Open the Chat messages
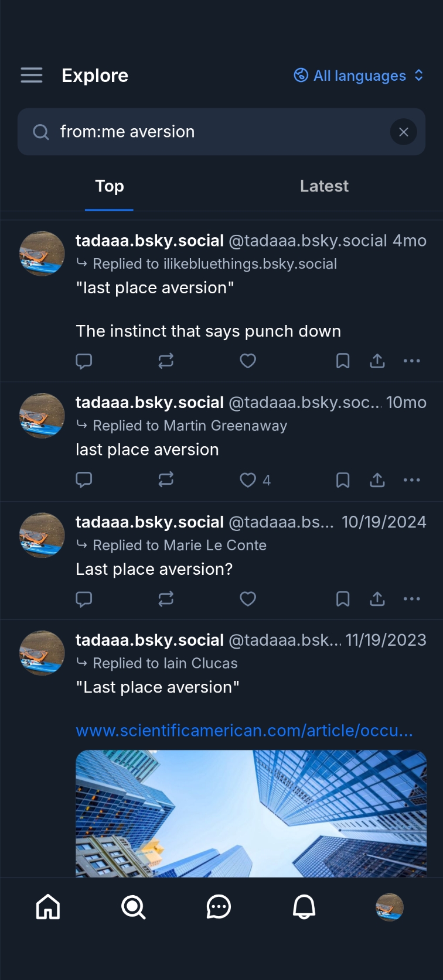 pyautogui.click(x=219, y=907)
